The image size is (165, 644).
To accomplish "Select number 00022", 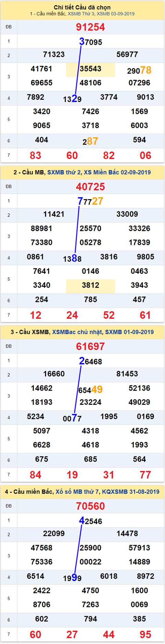I will [x=90, y=562].
